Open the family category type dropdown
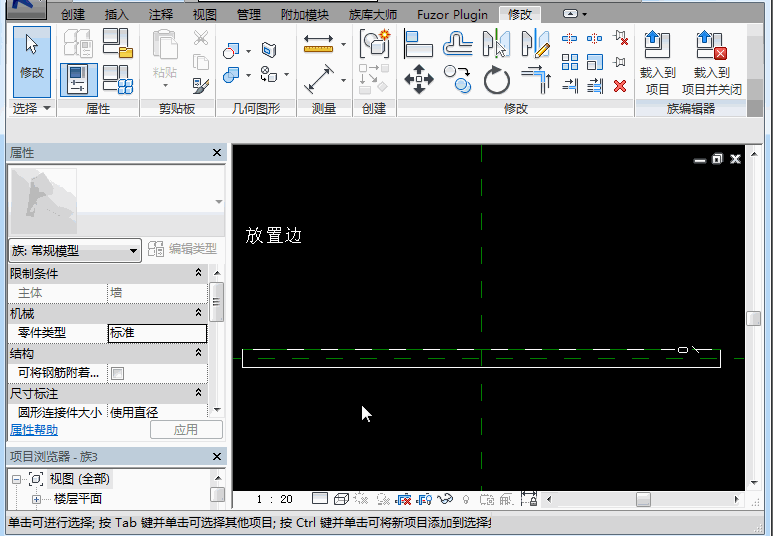 pos(75,251)
